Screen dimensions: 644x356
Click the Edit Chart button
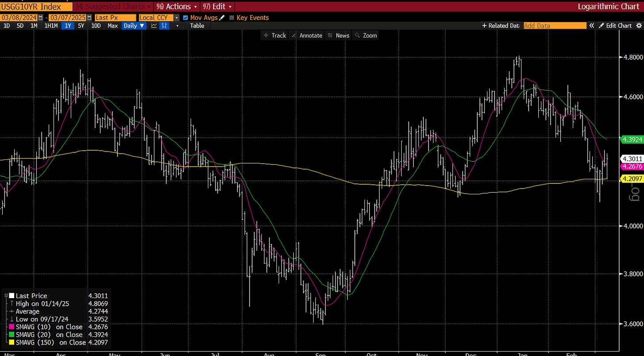pyautogui.click(x=615, y=26)
